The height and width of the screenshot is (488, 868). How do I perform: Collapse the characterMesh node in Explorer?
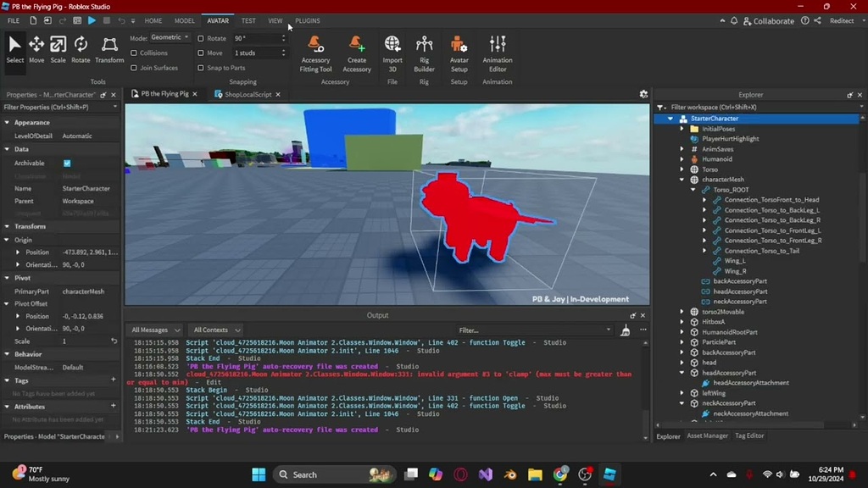coord(681,180)
